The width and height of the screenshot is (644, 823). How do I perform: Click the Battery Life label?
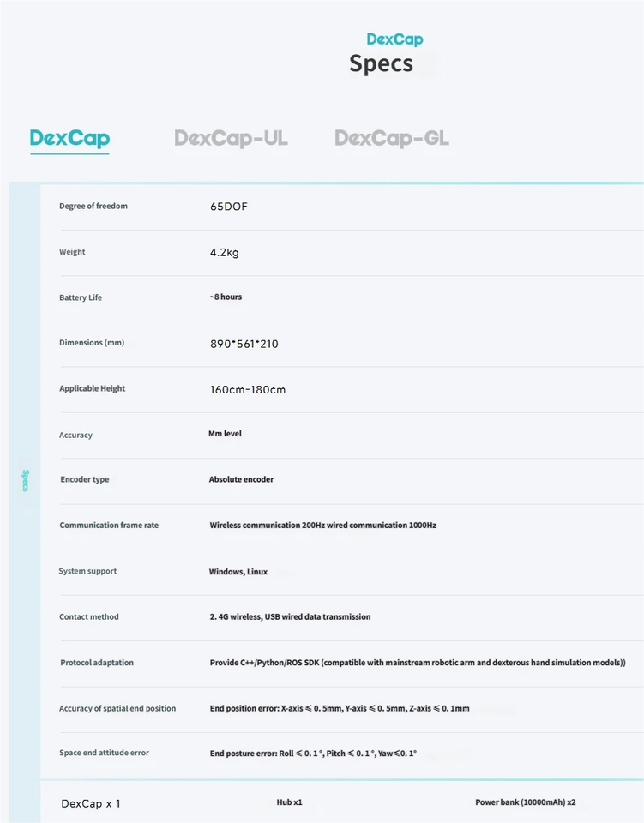tap(81, 297)
